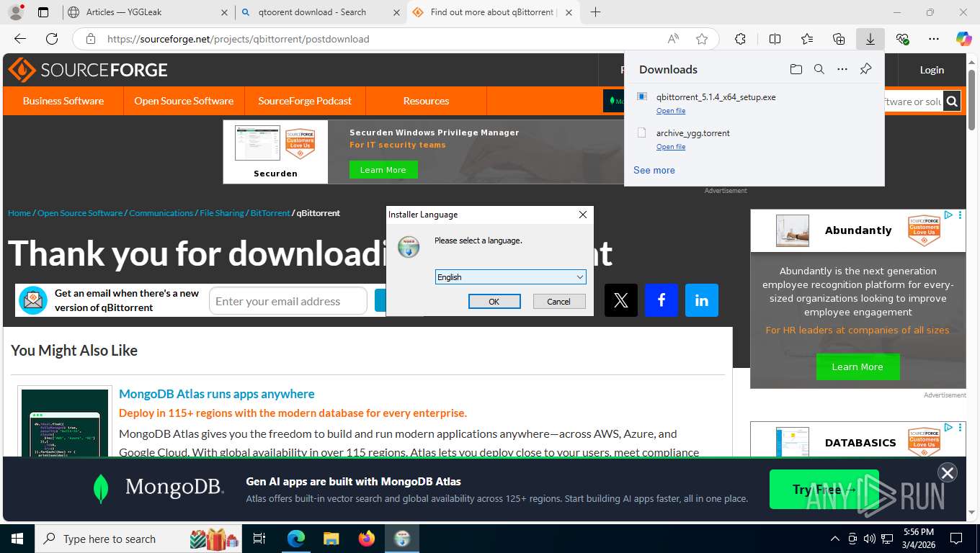
Task: Open browser Extensions puzzle icon
Action: click(x=740, y=39)
